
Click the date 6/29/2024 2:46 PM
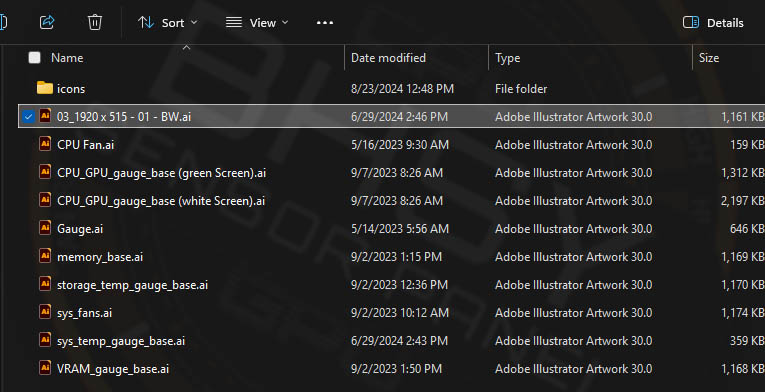pos(399,117)
